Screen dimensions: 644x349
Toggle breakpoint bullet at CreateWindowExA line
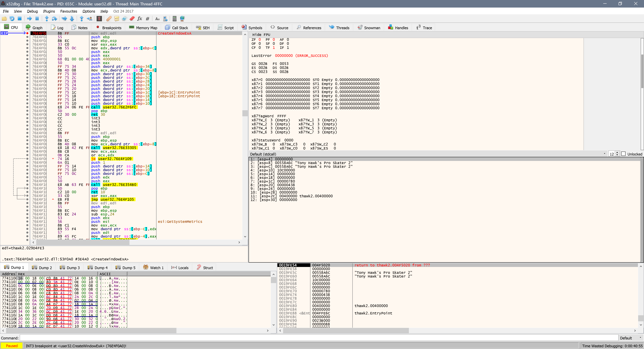pyautogui.click(x=27, y=33)
